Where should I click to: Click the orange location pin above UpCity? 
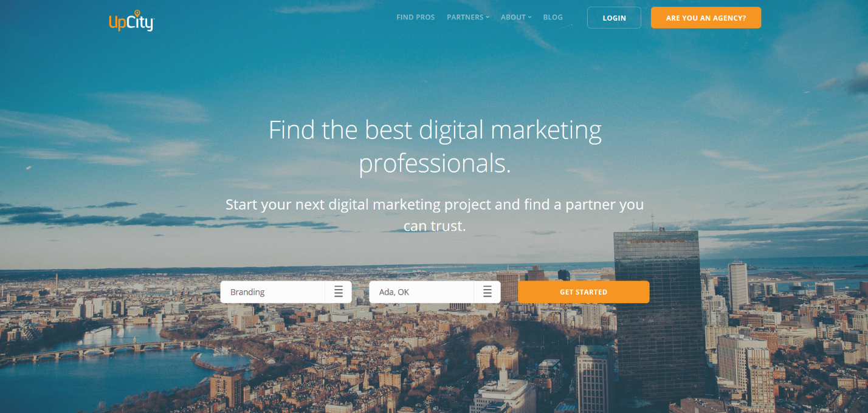point(136,12)
